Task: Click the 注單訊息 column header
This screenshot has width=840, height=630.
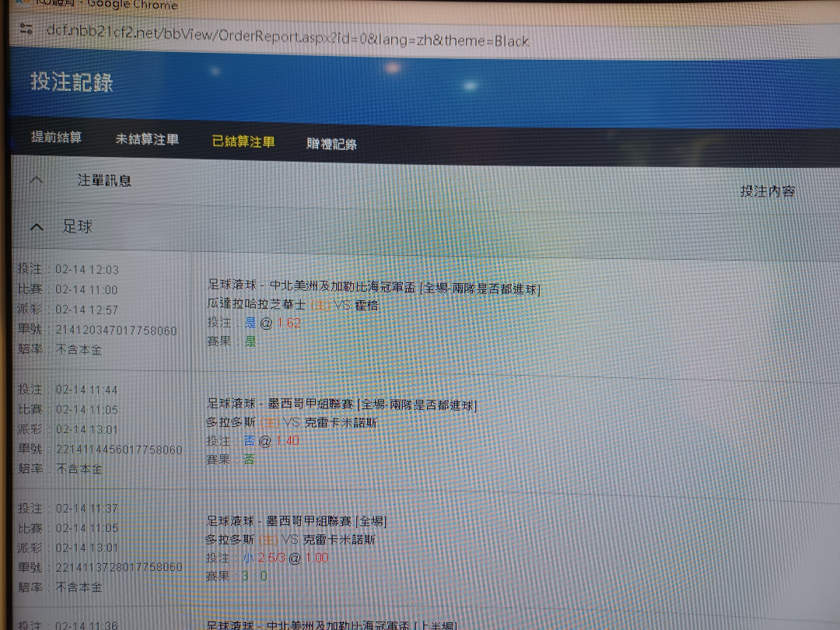Action: [104, 180]
